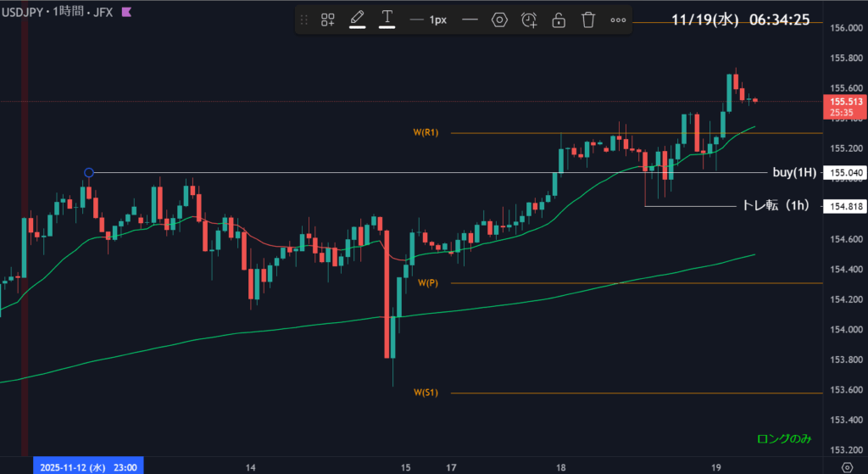Screen dimensions: 868x474
Task: Open the templates icon in the drawing toolbar
Action: [327, 20]
